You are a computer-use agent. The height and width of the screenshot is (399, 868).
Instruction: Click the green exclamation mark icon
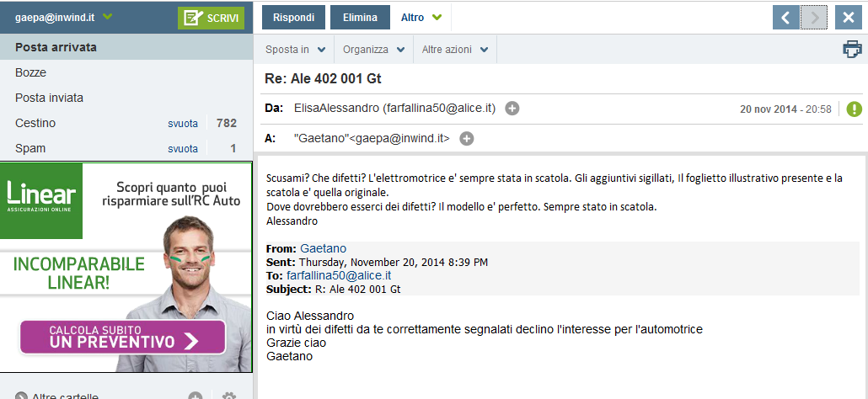click(855, 109)
